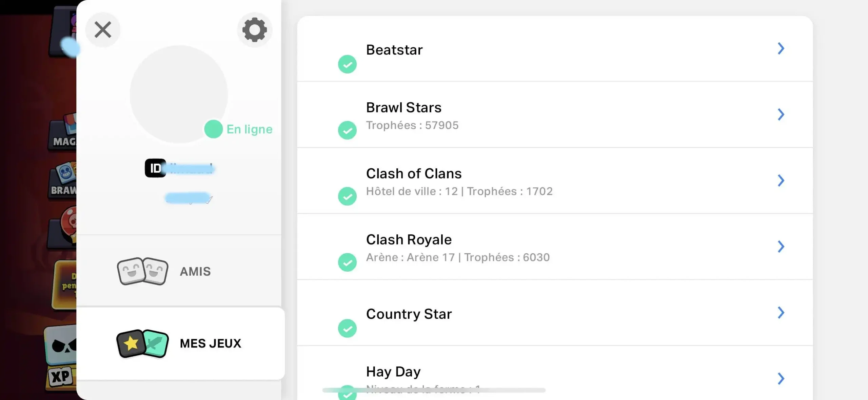Click the MES JEUX star card icon

(x=142, y=343)
